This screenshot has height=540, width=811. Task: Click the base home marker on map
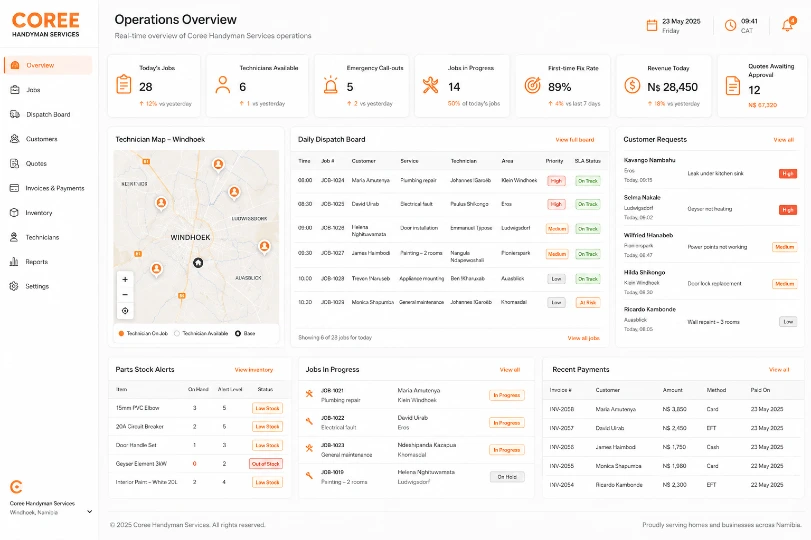point(198,263)
